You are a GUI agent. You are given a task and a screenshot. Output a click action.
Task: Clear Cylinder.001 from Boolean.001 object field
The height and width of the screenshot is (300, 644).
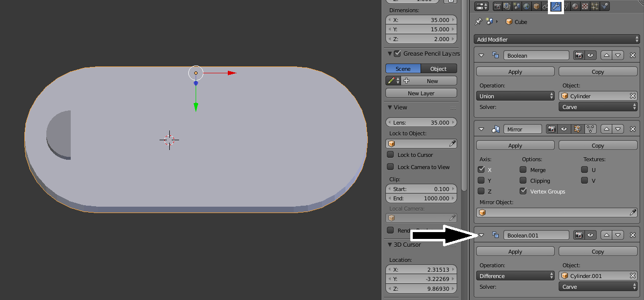coord(633,276)
